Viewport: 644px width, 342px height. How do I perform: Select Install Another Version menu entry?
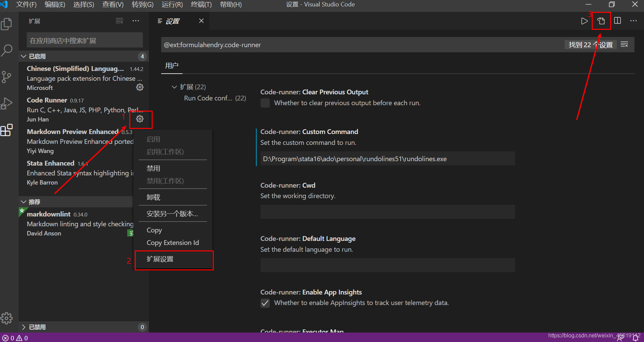tap(173, 214)
